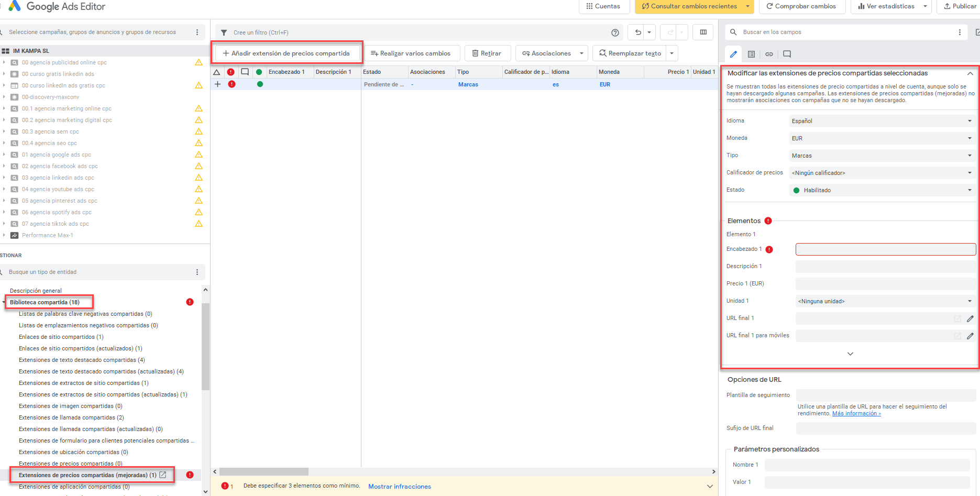Image resolution: width=980 pixels, height=496 pixels.
Task: Click pencil icon next to URL final 1
Action: pos(970,318)
